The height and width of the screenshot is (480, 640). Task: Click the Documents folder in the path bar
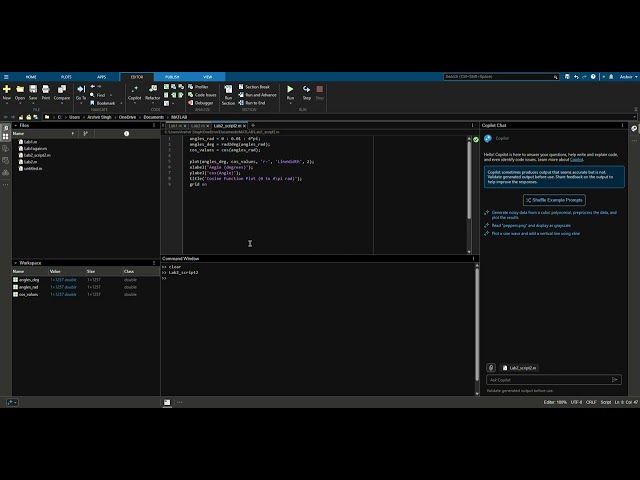(x=153, y=117)
